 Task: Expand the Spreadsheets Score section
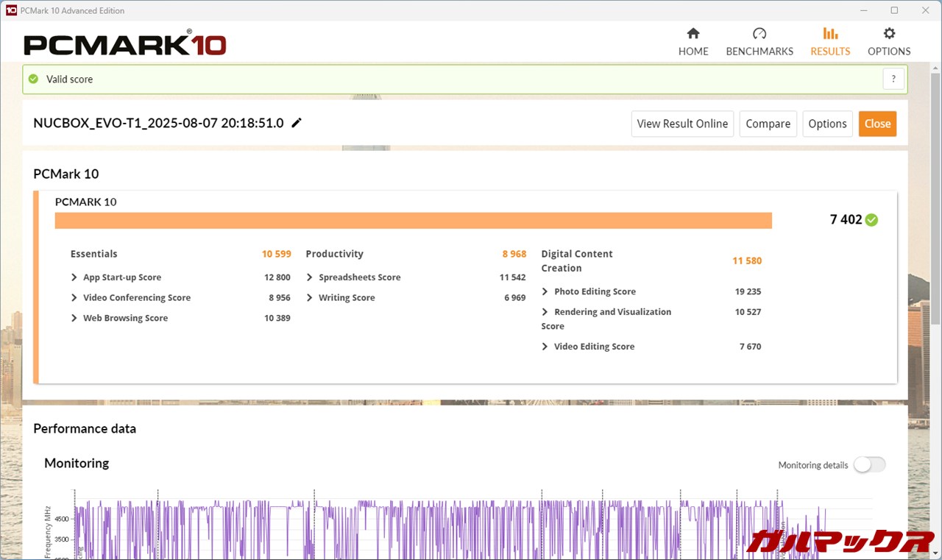(310, 277)
